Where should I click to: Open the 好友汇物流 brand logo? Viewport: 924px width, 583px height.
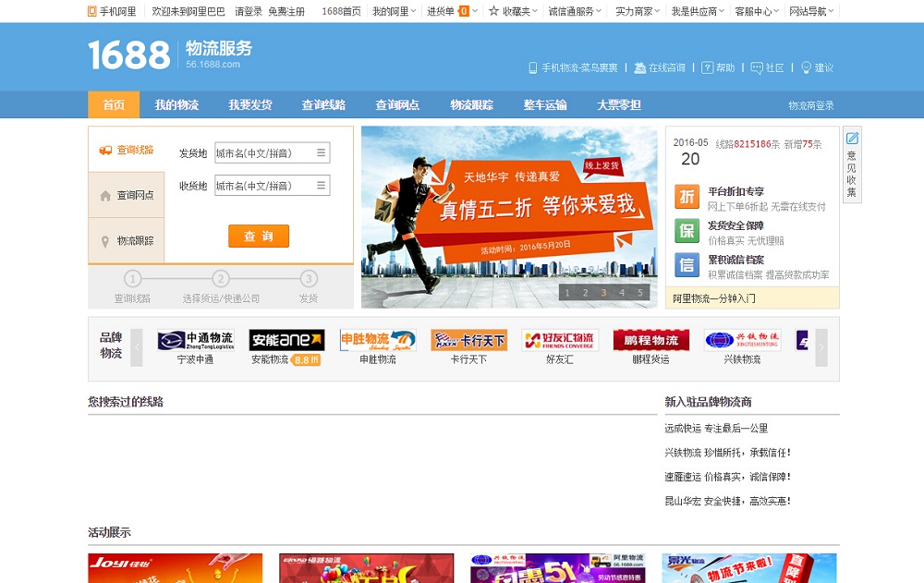[560, 340]
